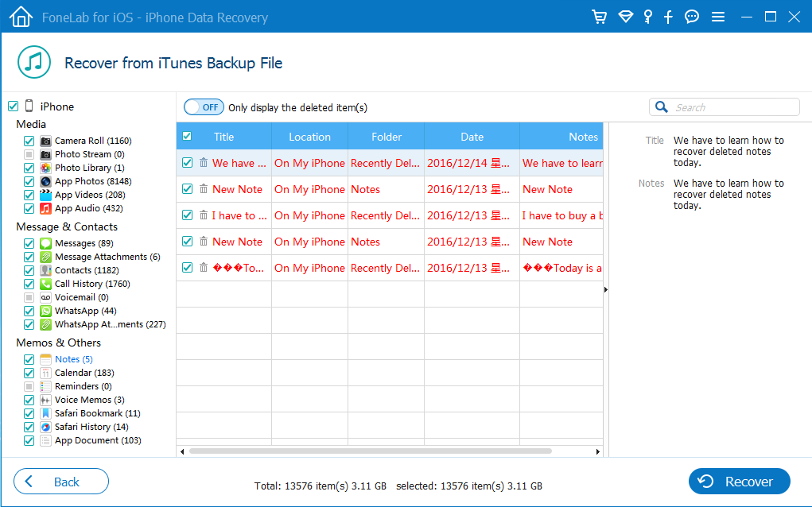
Task: Click the WhatsApp icon
Action: coord(45,311)
